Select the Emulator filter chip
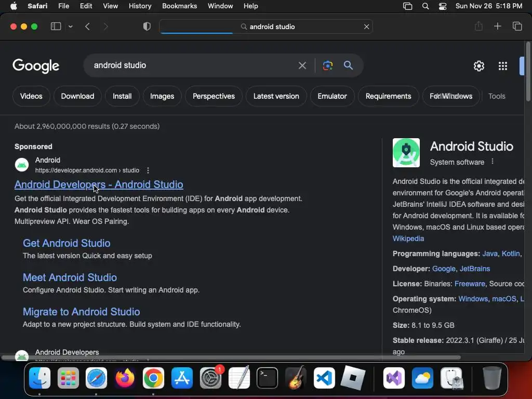Viewport: 532px width, 399px height. click(332, 96)
